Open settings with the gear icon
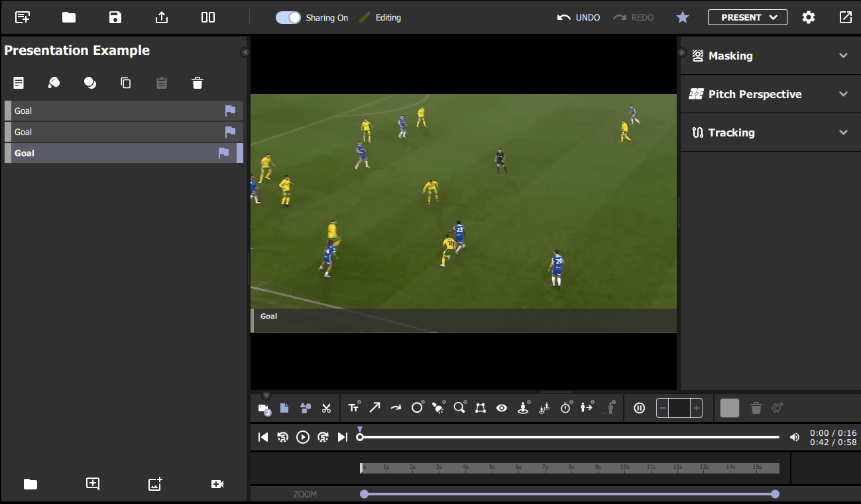861x504 pixels. pyautogui.click(x=809, y=17)
